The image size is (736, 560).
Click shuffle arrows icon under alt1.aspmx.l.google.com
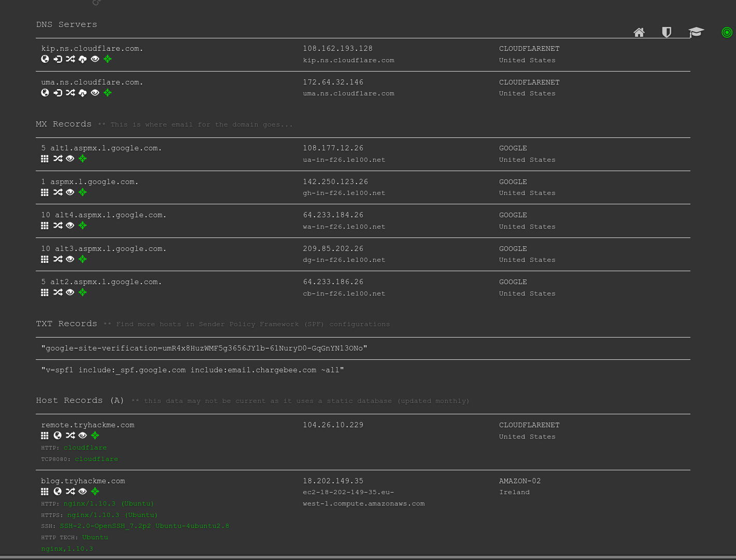pos(58,159)
